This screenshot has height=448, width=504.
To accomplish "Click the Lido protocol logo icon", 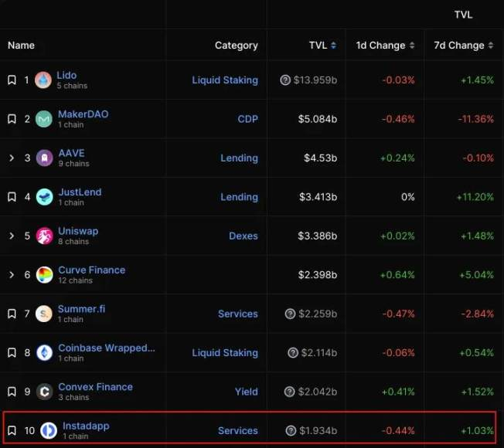I will (x=43, y=80).
